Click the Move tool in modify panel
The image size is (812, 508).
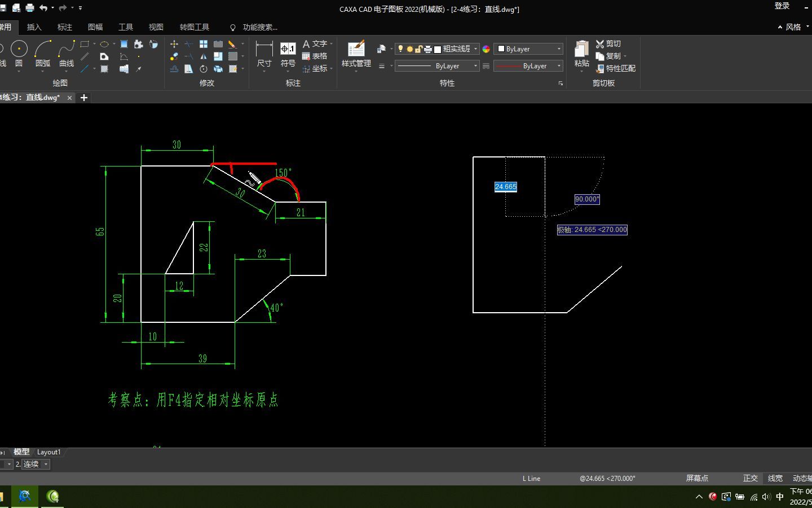click(174, 44)
